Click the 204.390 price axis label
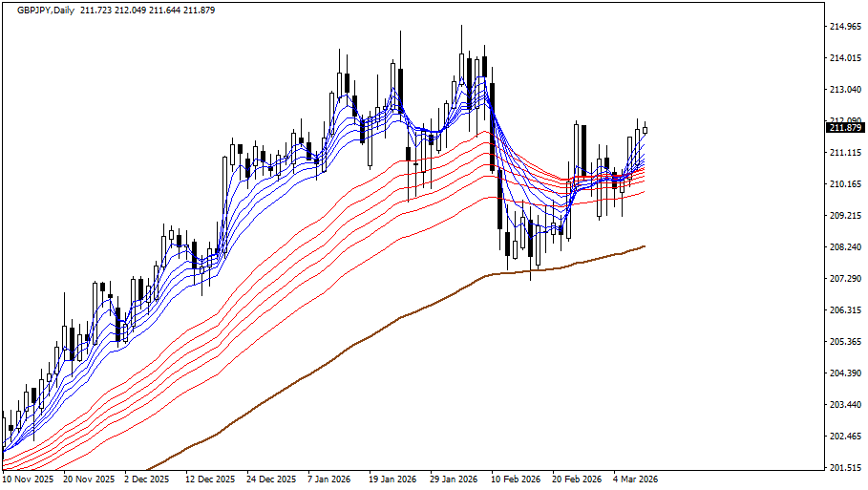 (847, 373)
